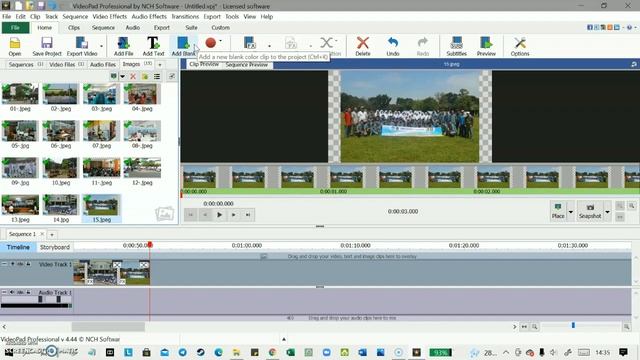The image size is (640, 360).
Task: Collapse Video Track 1 with minus button
Action: (4, 264)
